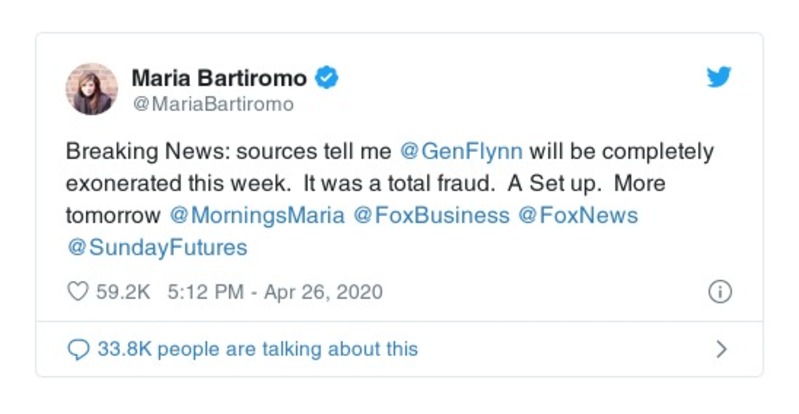This screenshot has height=414, width=799.
Task: Click the Twitter bird logo
Action: (x=718, y=77)
